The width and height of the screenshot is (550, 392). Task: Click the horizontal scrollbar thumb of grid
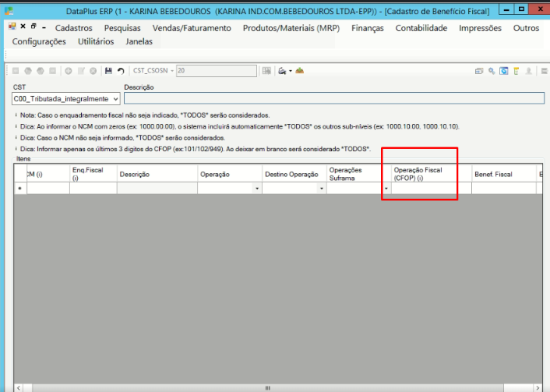click(x=268, y=388)
